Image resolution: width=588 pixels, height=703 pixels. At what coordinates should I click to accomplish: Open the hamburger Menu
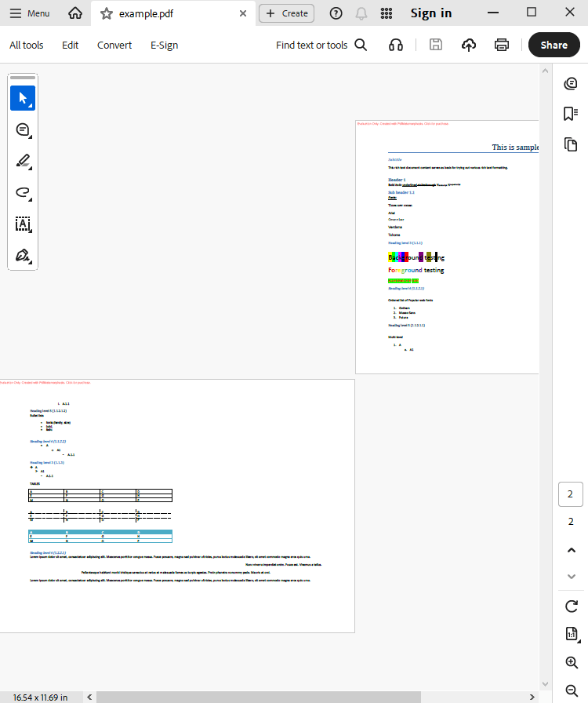[x=30, y=13]
